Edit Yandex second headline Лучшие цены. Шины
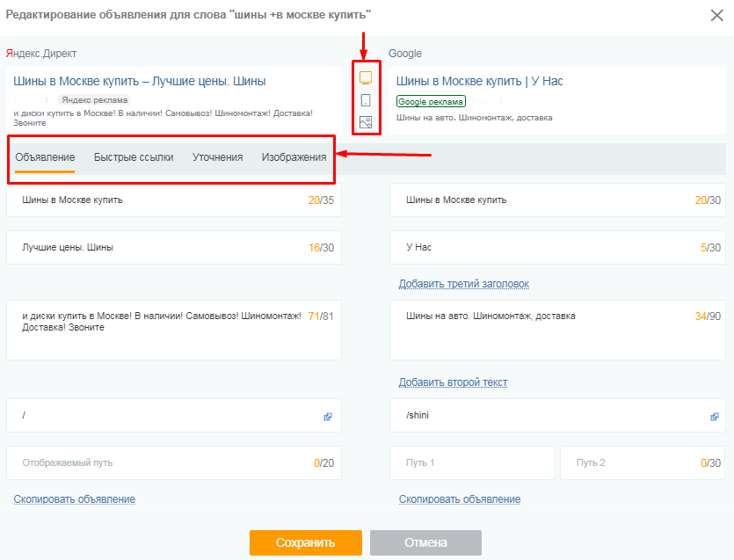Screen dimensions: 734x560 coord(174,247)
